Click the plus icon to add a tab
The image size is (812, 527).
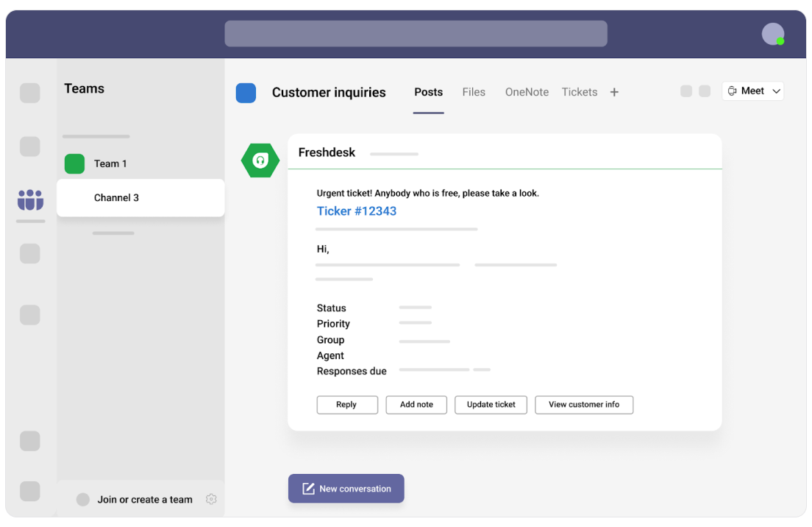(614, 92)
